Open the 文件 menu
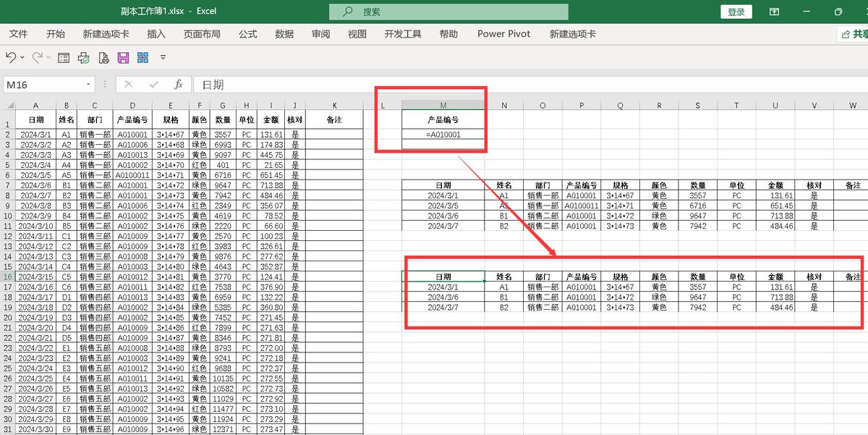The width and height of the screenshot is (868, 435). point(18,34)
